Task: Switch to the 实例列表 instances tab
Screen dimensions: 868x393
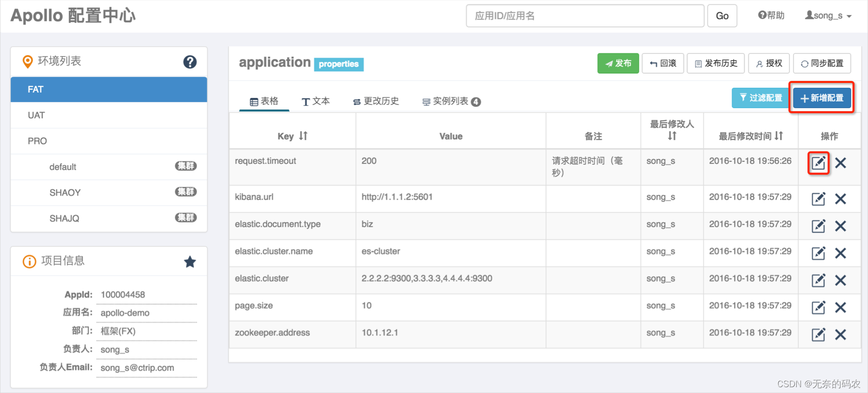Action: click(x=451, y=101)
